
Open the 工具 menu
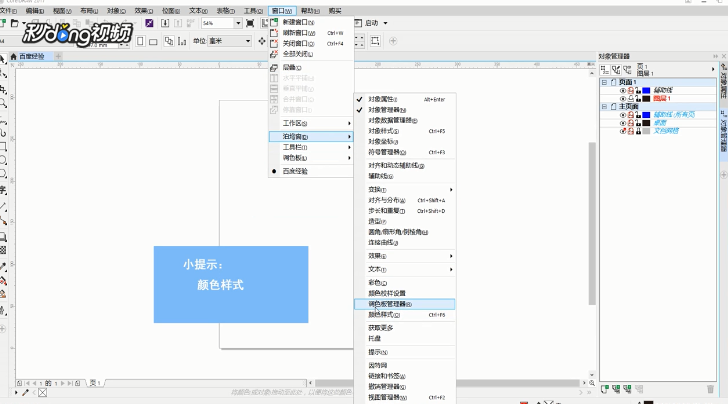pyautogui.click(x=254, y=11)
